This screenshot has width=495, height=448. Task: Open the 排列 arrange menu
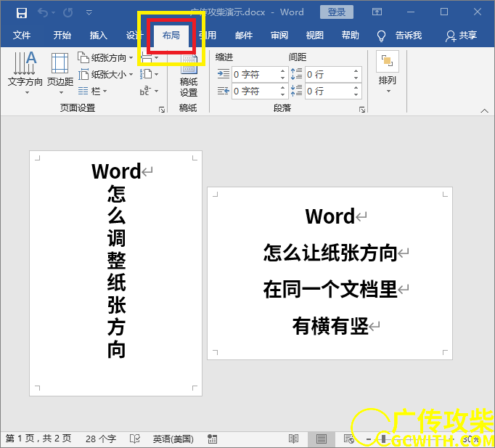[x=388, y=73]
